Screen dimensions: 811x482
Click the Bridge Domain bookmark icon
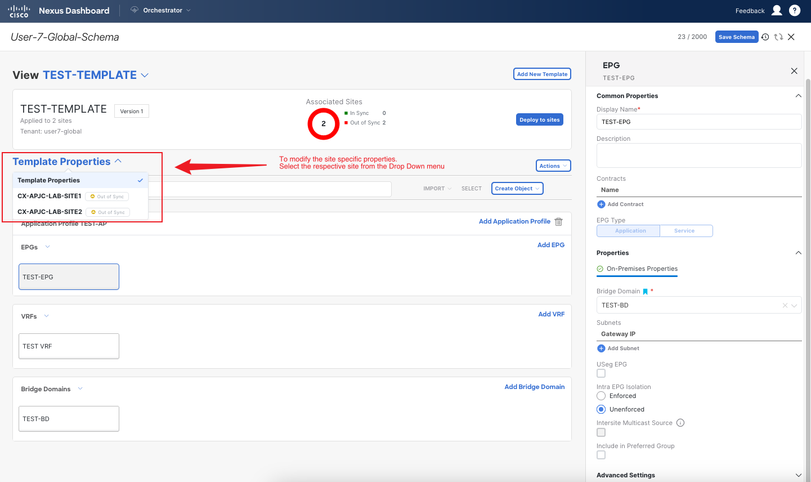pyautogui.click(x=645, y=291)
